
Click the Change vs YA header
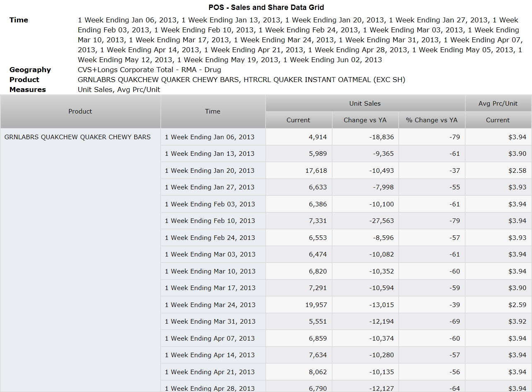coord(365,120)
